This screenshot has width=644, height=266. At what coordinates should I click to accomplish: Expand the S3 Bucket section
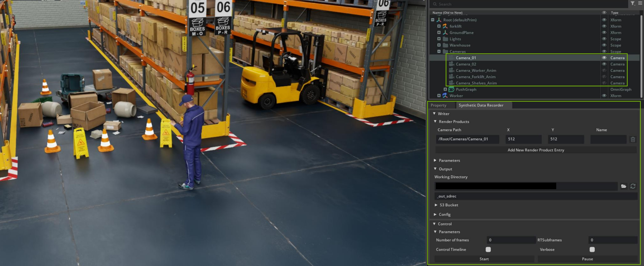pos(436,205)
